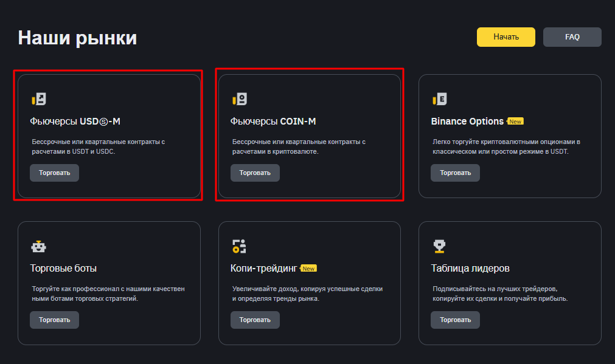The image size is (615, 364).
Task: Click the yellow Начать button
Action: point(506,37)
